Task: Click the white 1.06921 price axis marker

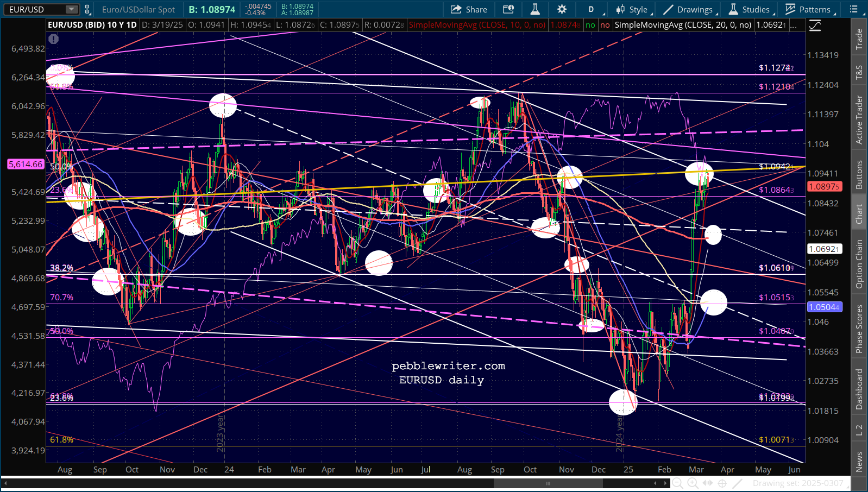Action: pos(825,249)
